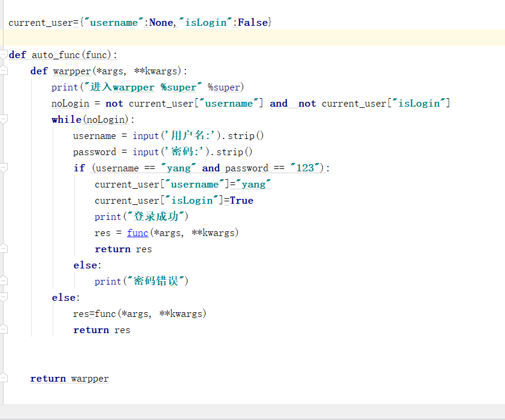The height and width of the screenshot is (420, 505).
Task: Click the current_user["username"]="yang" line
Action: click(183, 185)
